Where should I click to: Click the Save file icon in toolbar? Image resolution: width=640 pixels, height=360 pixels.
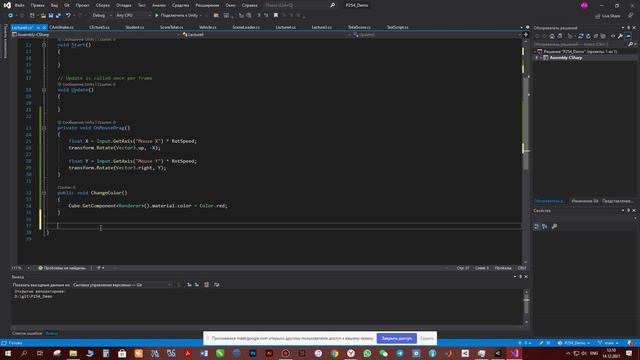click(x=51, y=16)
